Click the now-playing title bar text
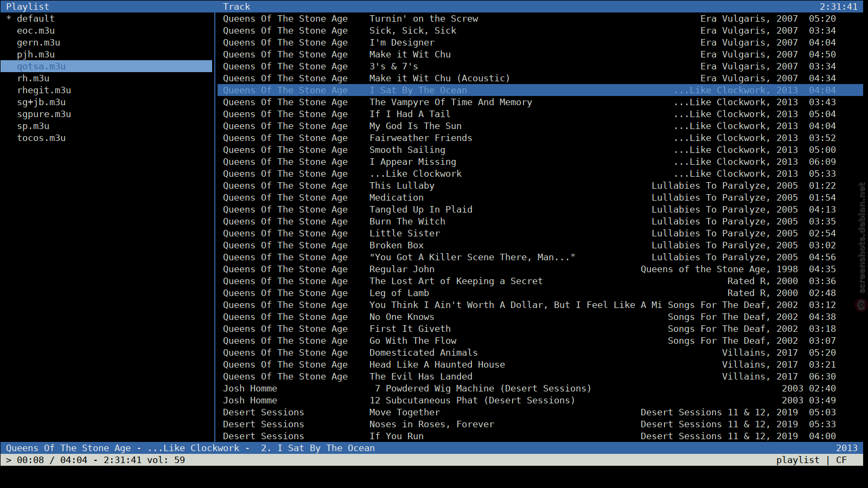This screenshot has width=868, height=488. click(x=190, y=448)
